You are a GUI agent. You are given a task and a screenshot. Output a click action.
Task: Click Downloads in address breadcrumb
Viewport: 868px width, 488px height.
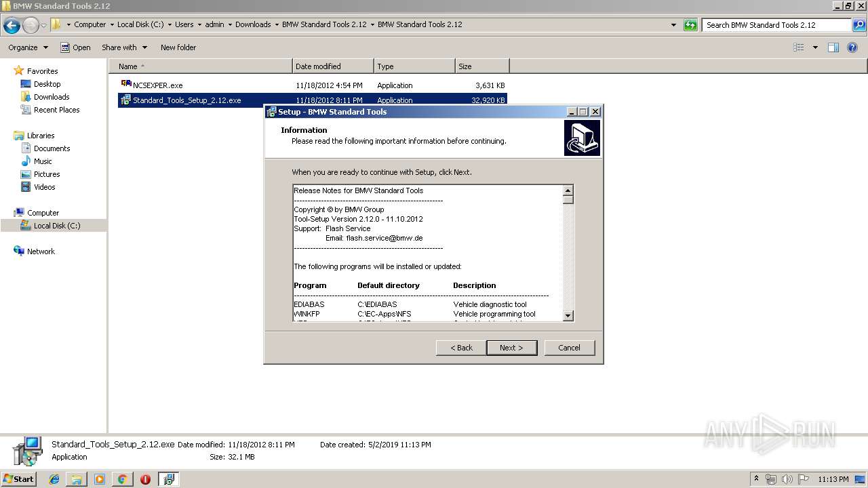[x=253, y=24]
